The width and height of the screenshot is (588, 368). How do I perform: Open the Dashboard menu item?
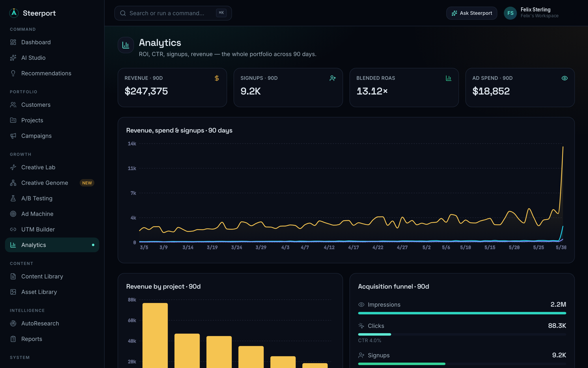(x=52, y=42)
